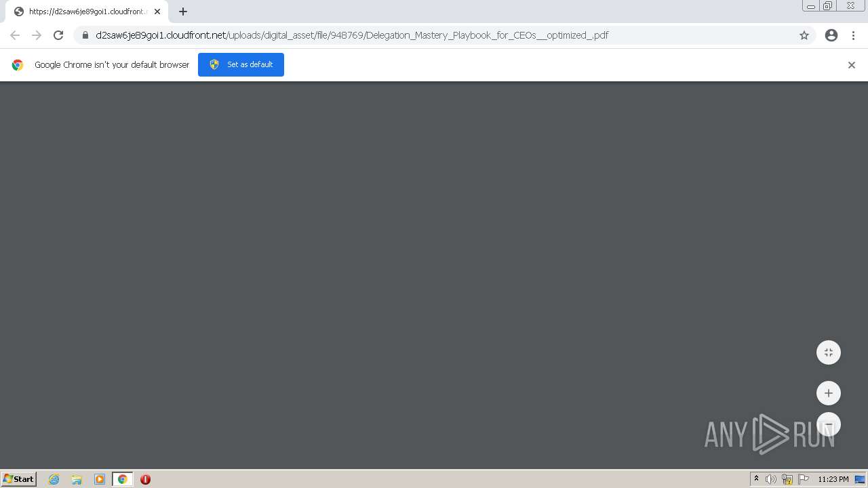The height and width of the screenshot is (488, 868).
Task: Zoom in on the PDF
Action: point(829,393)
